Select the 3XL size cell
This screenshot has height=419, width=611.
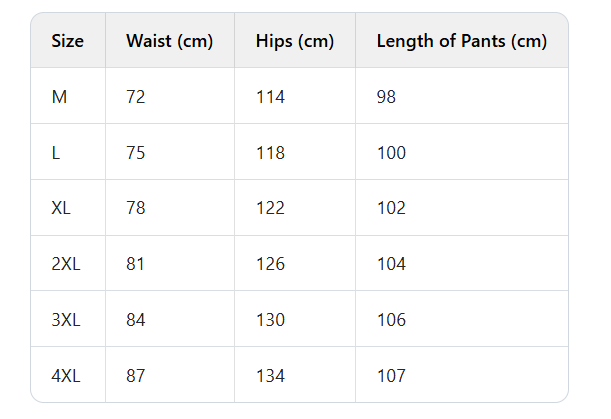point(65,320)
